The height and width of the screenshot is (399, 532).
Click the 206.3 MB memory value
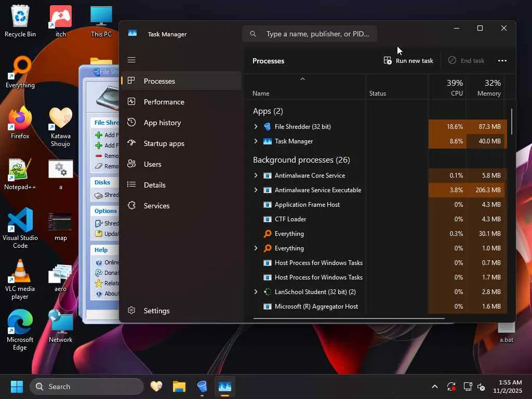coord(488,190)
